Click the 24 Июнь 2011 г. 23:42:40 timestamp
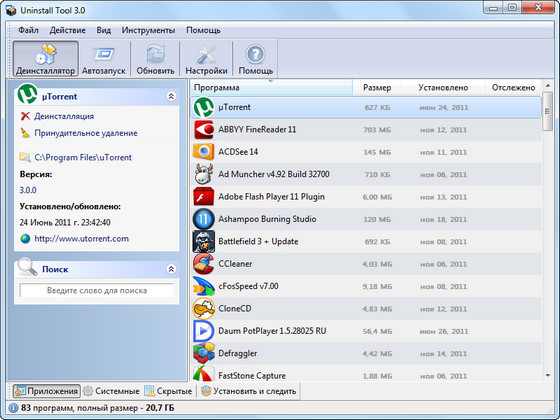560x420 pixels. tap(65, 222)
